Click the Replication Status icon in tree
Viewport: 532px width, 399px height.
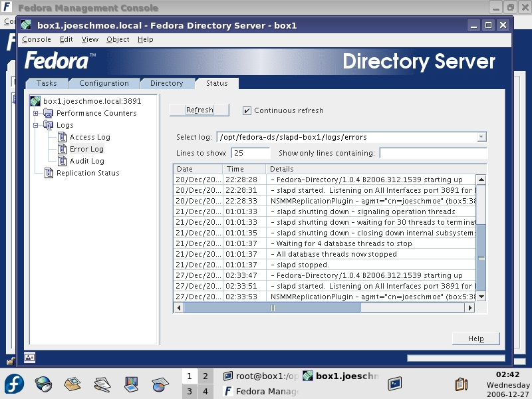coord(49,173)
